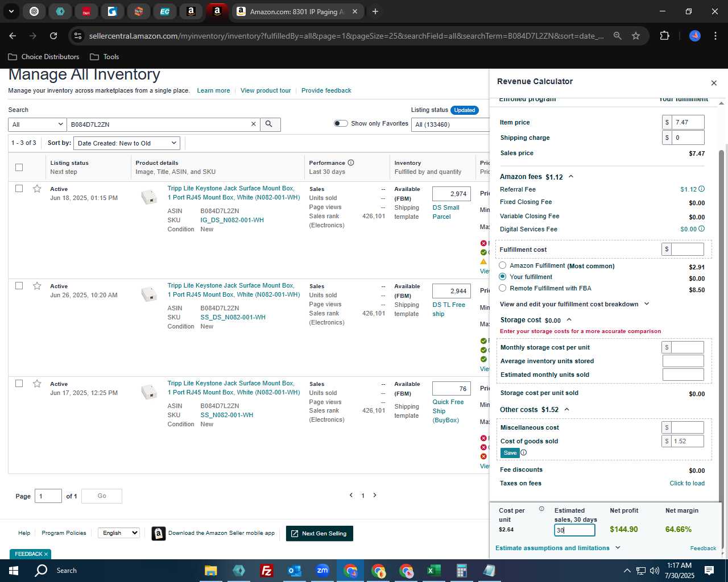Collapse the Other costs $1.52 section
Viewport: 728px width, 582px height.
click(566, 409)
